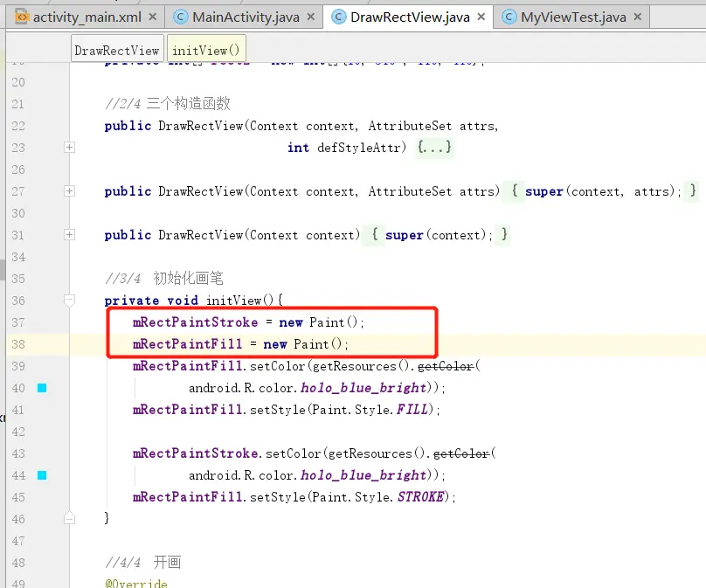Click the closing brace on line 46
This screenshot has width=706, height=588.
point(107,518)
